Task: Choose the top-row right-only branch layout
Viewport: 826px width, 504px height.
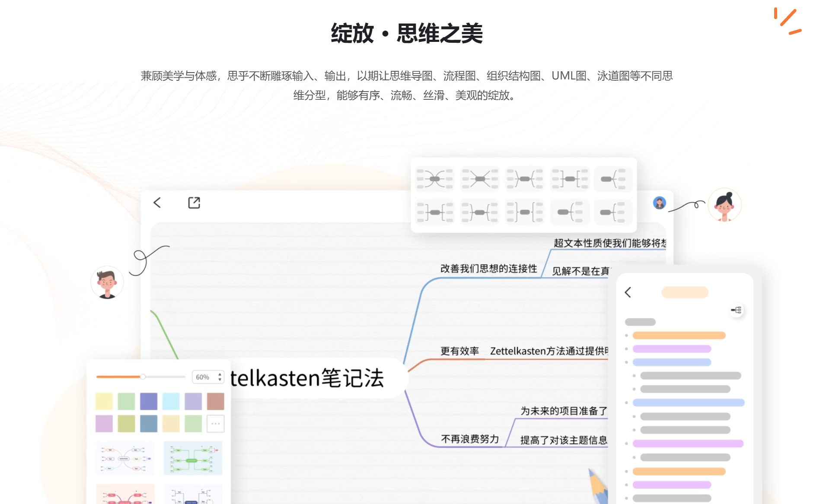Action: [613, 179]
